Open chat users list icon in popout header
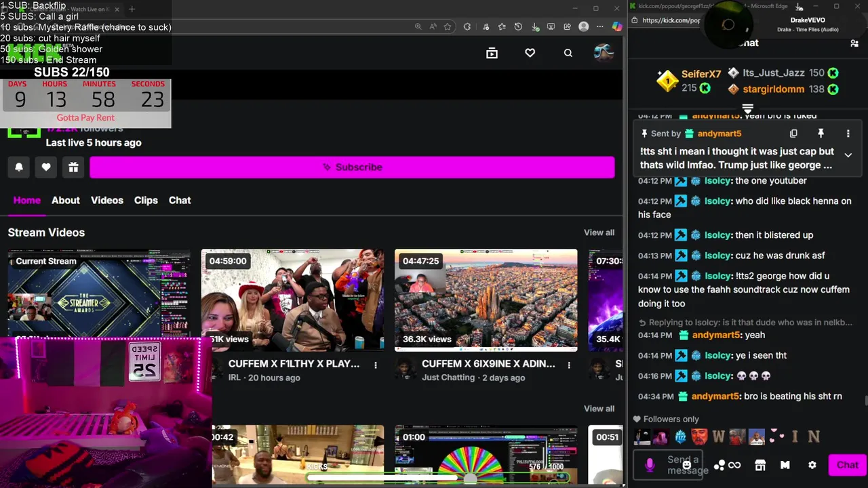The height and width of the screenshot is (488, 868). (x=854, y=43)
